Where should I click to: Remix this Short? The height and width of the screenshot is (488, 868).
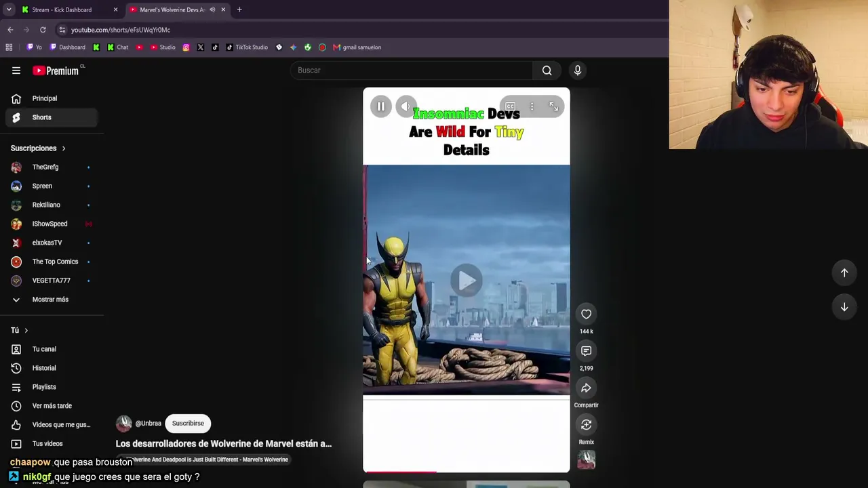586,425
